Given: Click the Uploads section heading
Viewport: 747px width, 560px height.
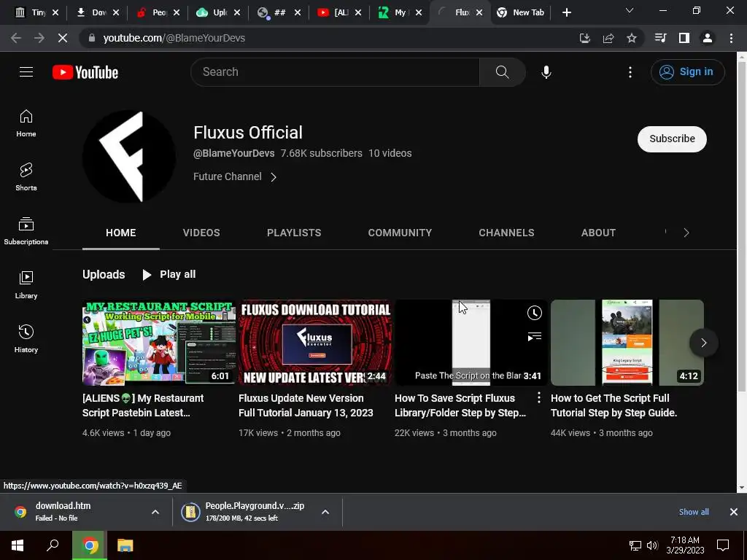Looking at the screenshot, I should click(104, 274).
